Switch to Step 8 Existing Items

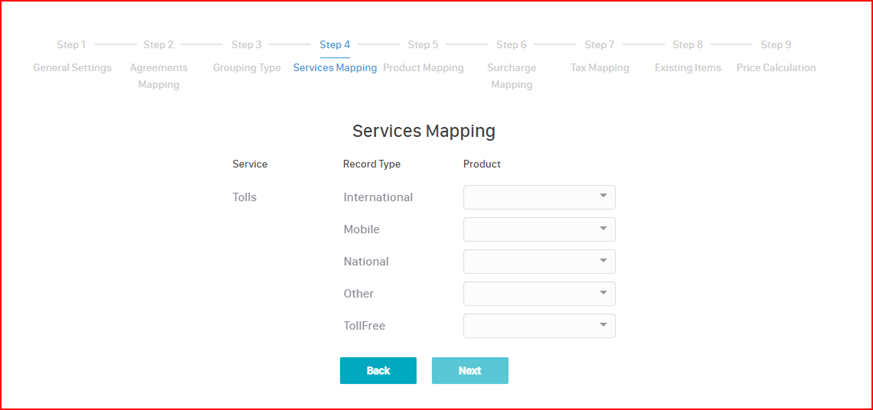pos(687,56)
